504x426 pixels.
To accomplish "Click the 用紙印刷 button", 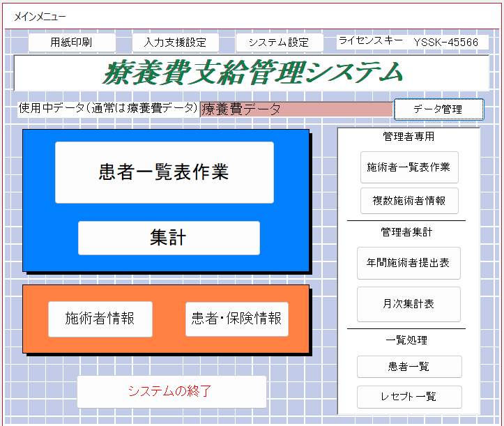I will [x=71, y=43].
